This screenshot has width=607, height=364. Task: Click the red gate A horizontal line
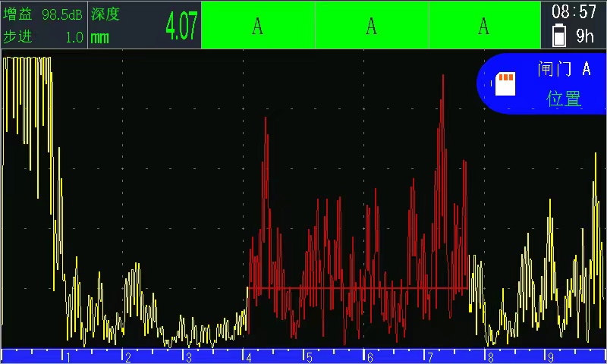pyautogui.click(x=357, y=288)
